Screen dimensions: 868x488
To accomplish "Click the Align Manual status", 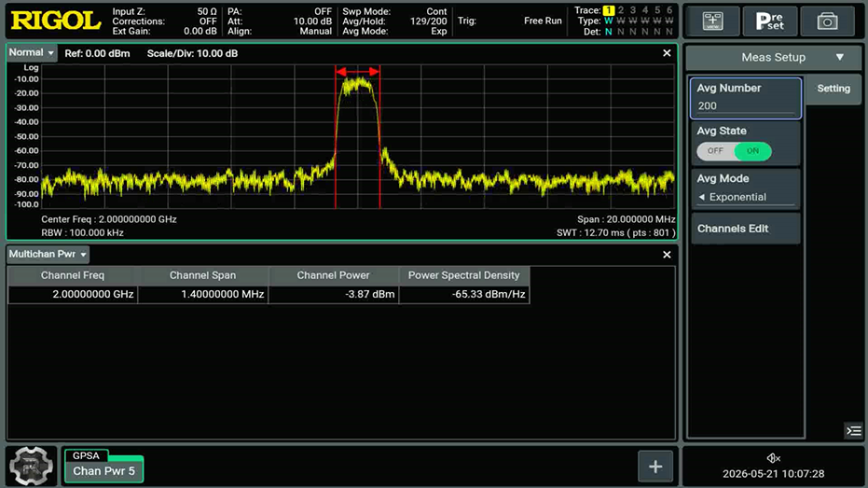I will pos(280,31).
